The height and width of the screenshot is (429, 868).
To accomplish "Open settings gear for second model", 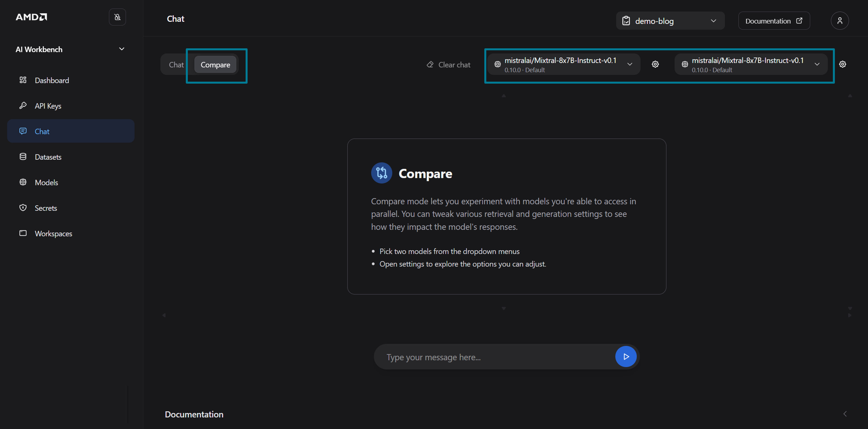I will 842,64.
